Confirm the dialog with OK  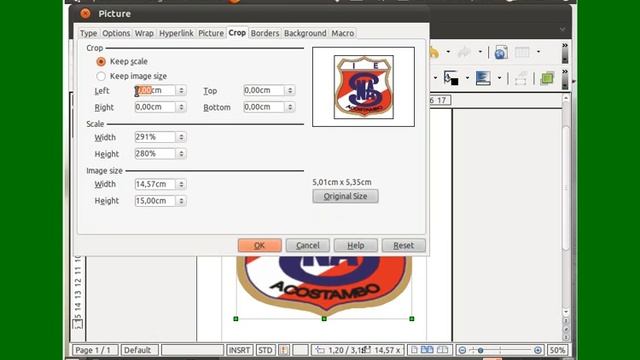coord(260,245)
